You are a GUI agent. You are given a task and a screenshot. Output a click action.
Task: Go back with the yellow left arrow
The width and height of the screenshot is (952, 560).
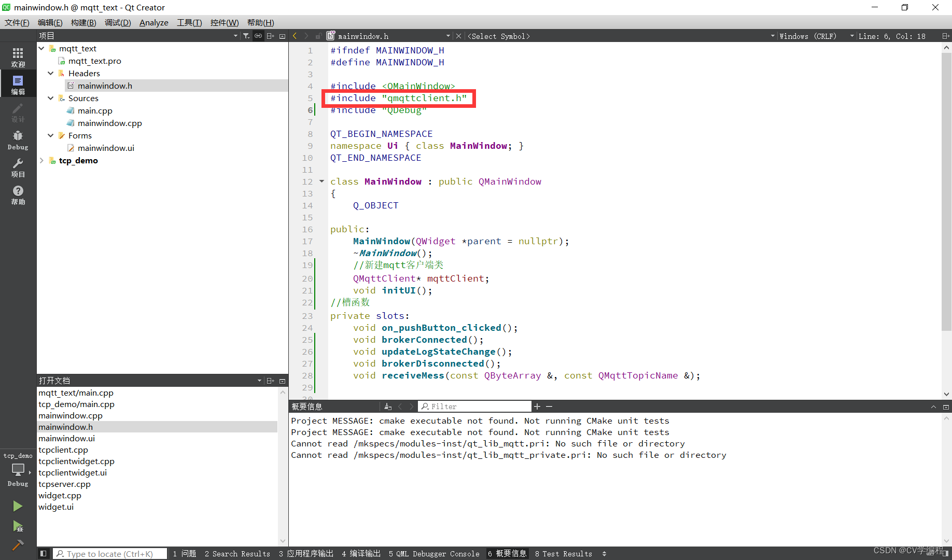tap(295, 36)
